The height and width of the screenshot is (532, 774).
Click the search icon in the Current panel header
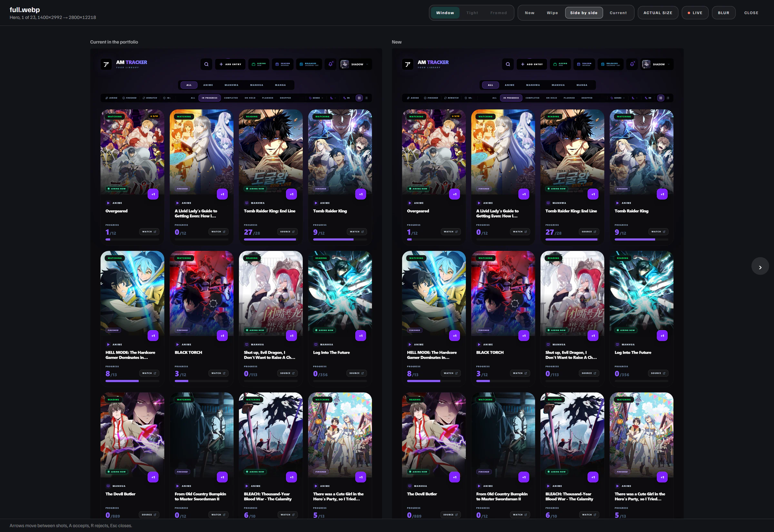[206, 64]
